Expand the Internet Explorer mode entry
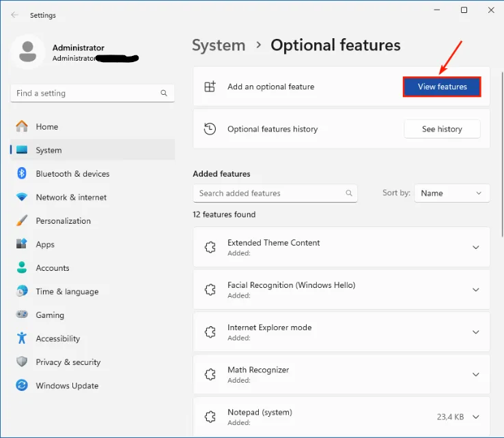The height and width of the screenshot is (438, 504). click(476, 332)
